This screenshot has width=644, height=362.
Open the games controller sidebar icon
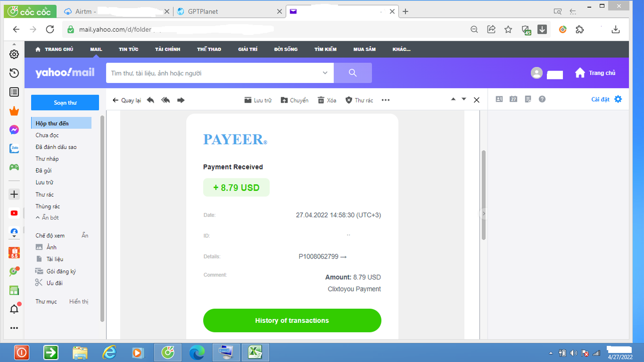[x=14, y=167]
